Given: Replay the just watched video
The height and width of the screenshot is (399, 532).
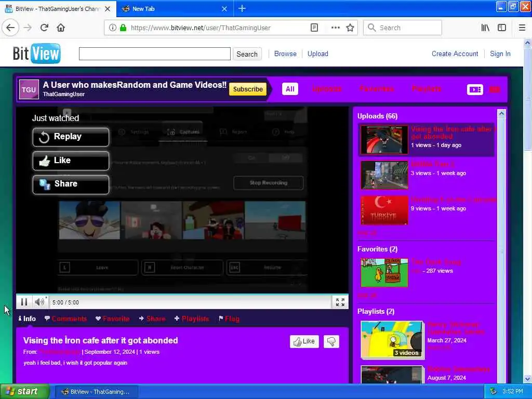Looking at the screenshot, I should coord(71,137).
